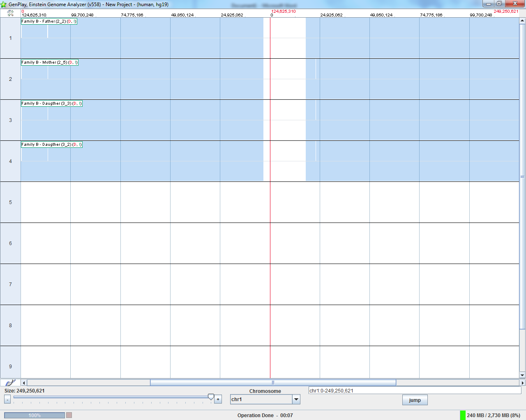Click the DNA helix icon at bottom-left
Screen dimensions: 526x420
click(10, 383)
